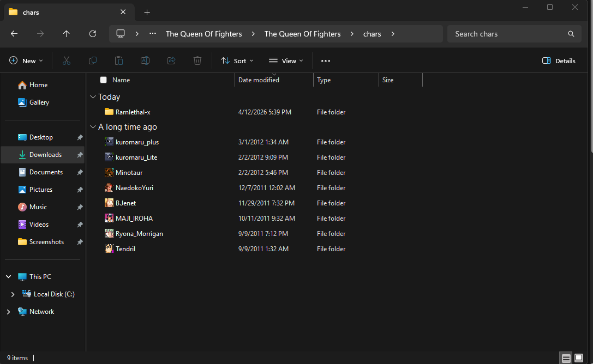Open a new tab with plus button
This screenshot has width=593, height=364.
(x=147, y=12)
